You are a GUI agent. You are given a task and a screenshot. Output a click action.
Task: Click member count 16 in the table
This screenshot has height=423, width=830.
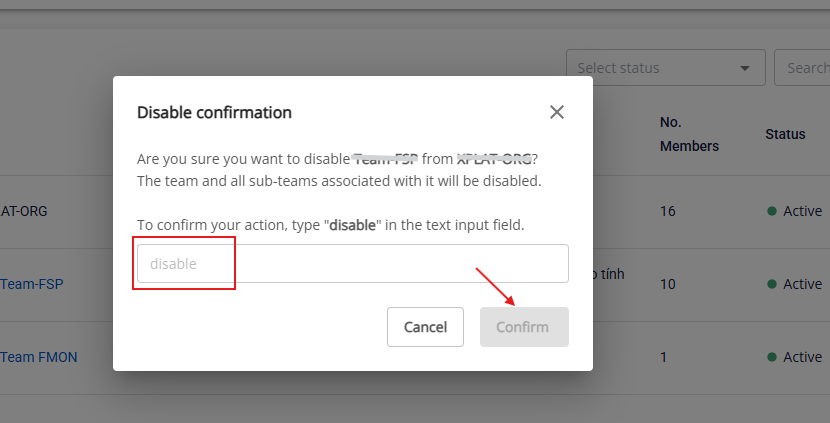(668, 211)
